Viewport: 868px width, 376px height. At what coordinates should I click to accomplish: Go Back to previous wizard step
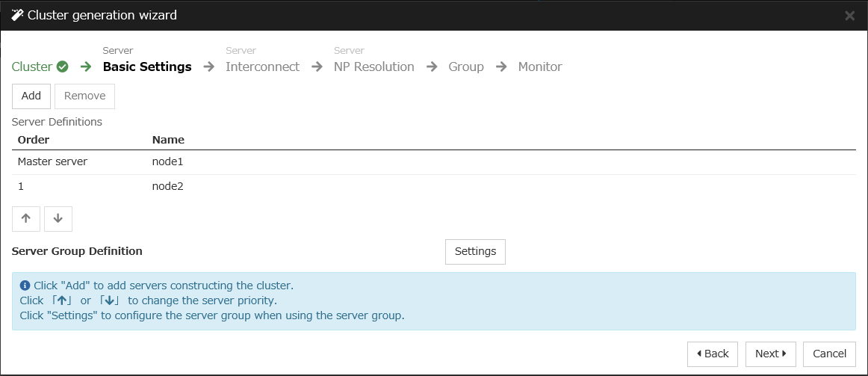[x=713, y=354]
